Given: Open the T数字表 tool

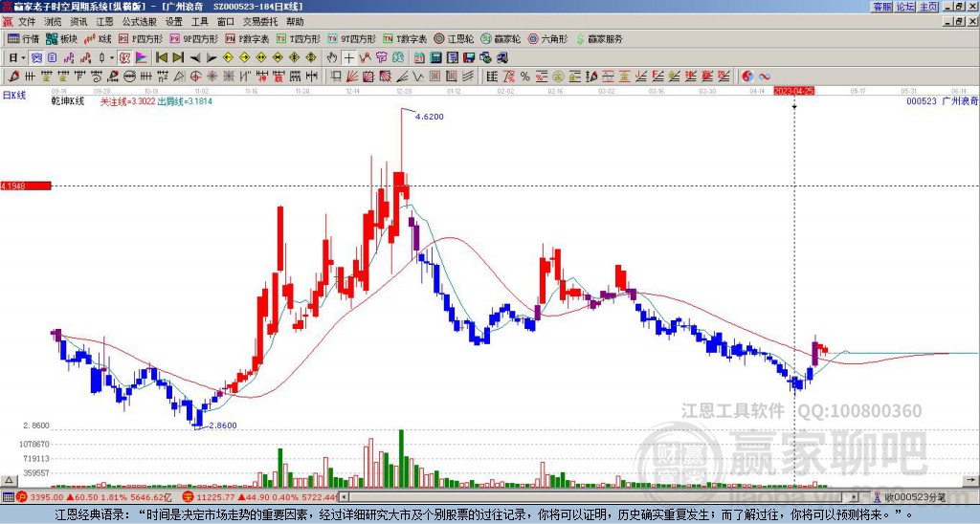Looking at the screenshot, I should tap(405, 38).
